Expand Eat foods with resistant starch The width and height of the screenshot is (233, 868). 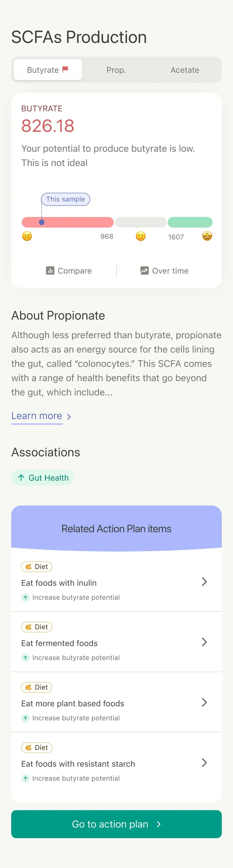tap(204, 763)
